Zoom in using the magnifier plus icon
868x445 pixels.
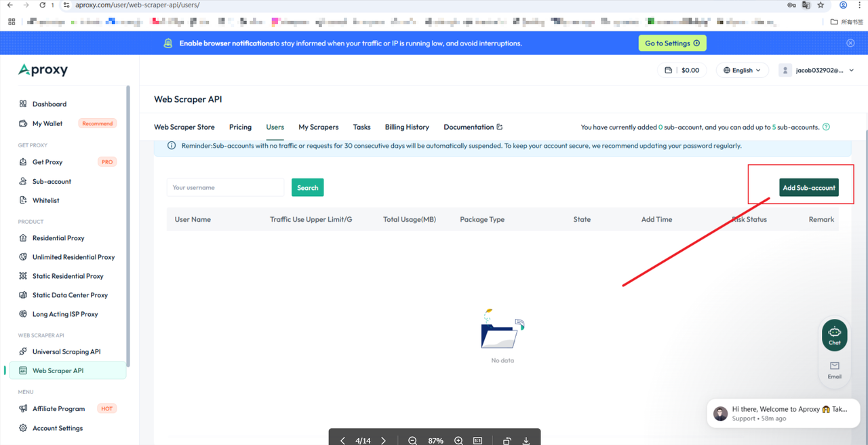pyautogui.click(x=458, y=440)
